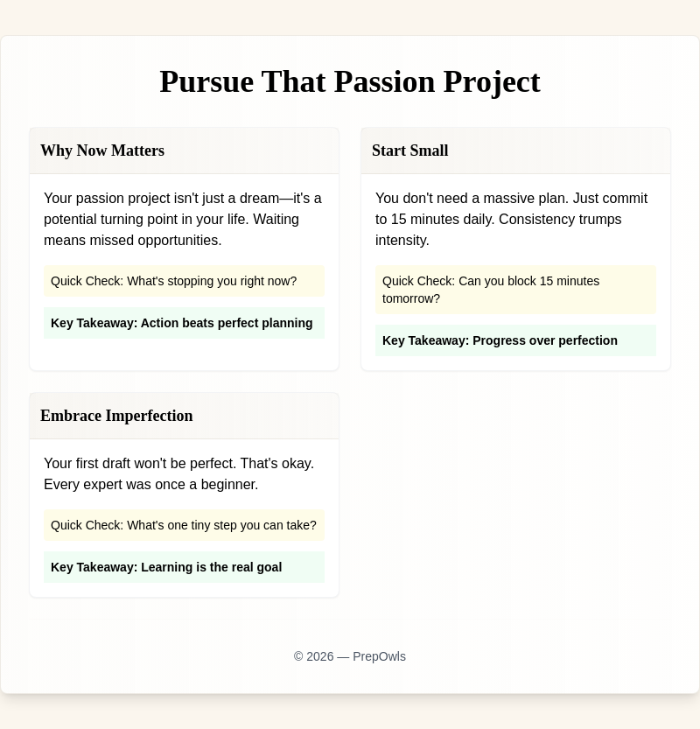
Task: Click the "Action beats perfect planning" takeaway
Action: 181,323
